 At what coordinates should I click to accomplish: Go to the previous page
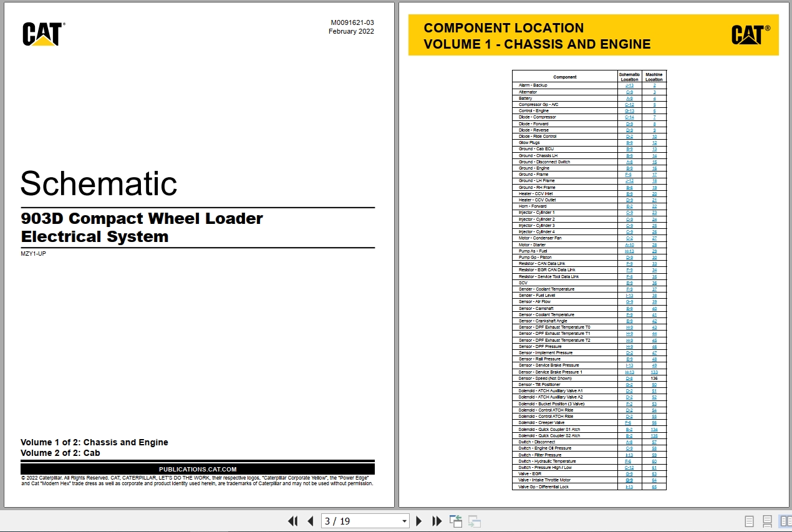(x=310, y=521)
